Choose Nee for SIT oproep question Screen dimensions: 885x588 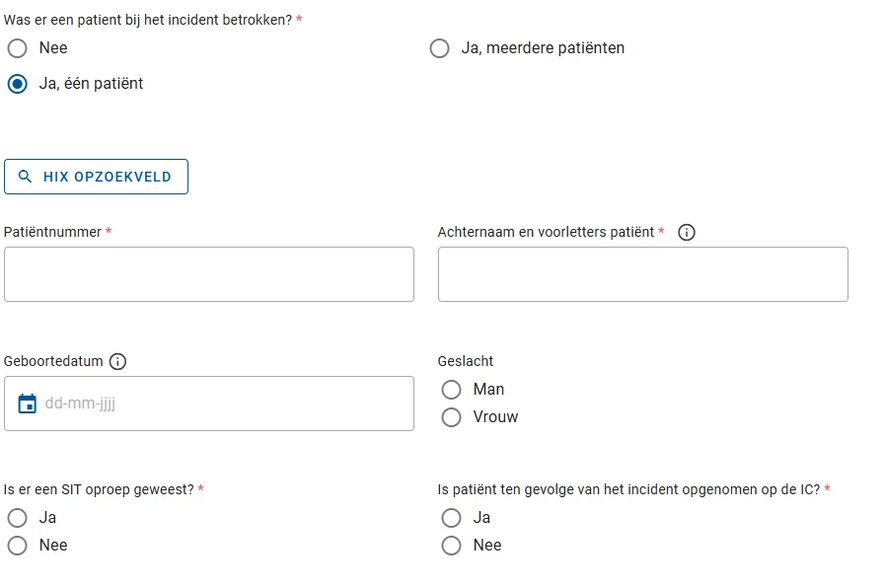click(18, 546)
